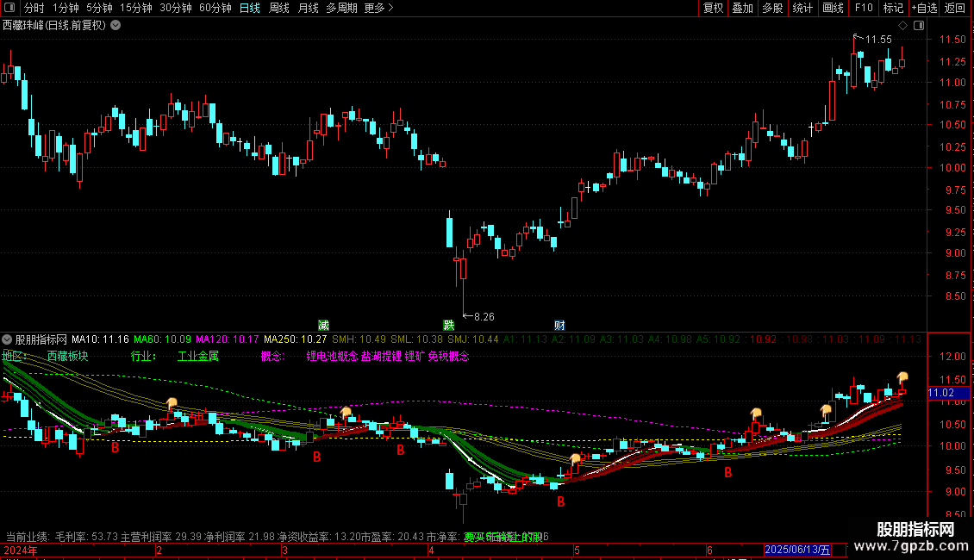974x560 pixels.
Task: Add stock to watchlist with +自选
Action: [924, 8]
